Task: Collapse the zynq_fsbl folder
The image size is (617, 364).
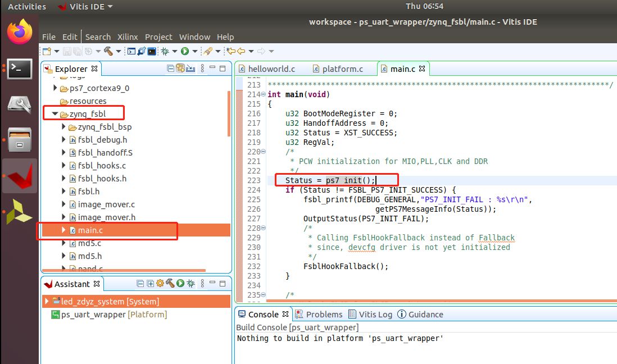Action: tap(54, 112)
